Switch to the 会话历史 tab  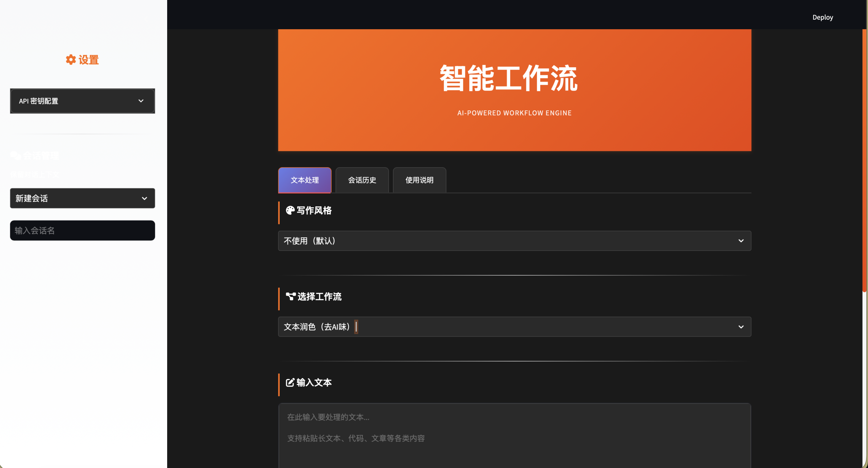pos(362,180)
